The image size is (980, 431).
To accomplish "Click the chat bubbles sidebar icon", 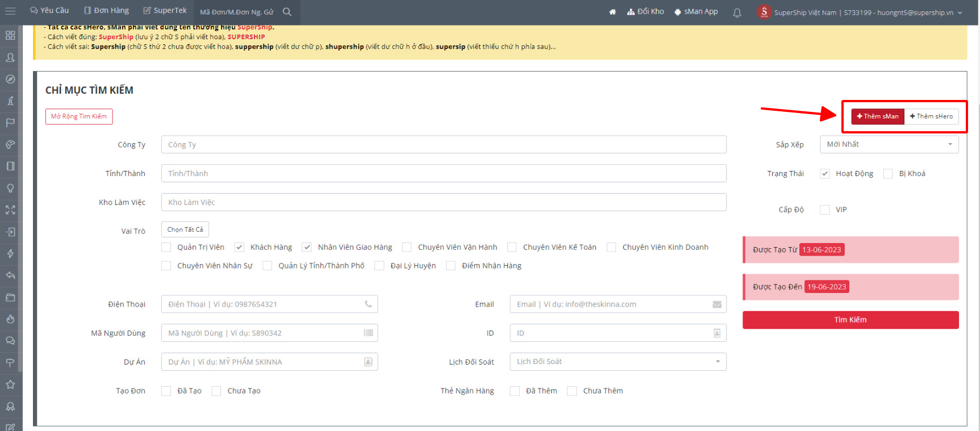I will point(10,341).
